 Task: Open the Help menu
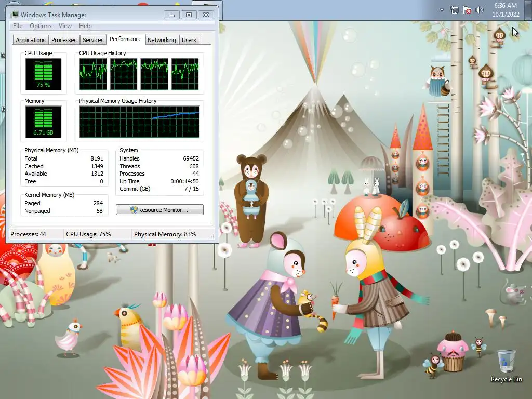click(x=85, y=26)
